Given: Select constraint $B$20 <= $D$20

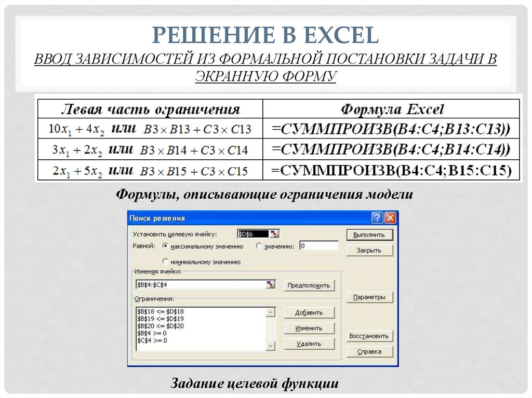Looking at the screenshot, I should pos(161,326).
